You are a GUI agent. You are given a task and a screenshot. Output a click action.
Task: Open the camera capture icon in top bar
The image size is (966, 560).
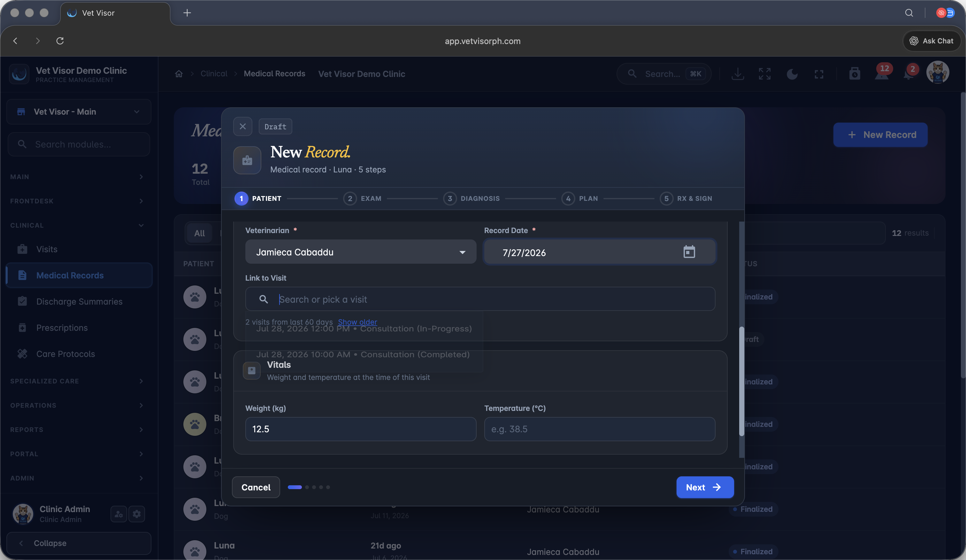point(855,73)
